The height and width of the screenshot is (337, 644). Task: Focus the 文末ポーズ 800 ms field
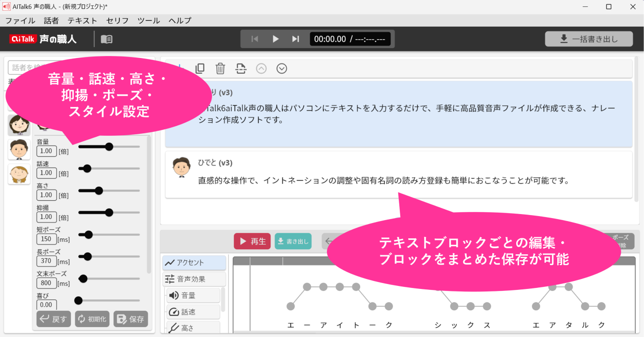click(47, 283)
